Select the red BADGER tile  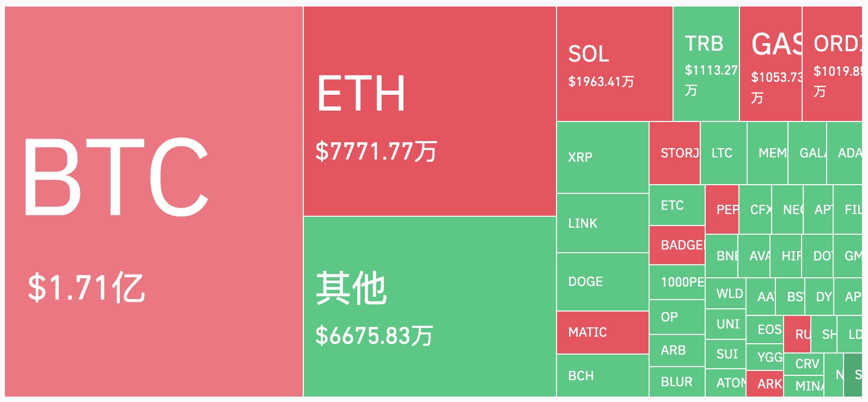[676, 245]
